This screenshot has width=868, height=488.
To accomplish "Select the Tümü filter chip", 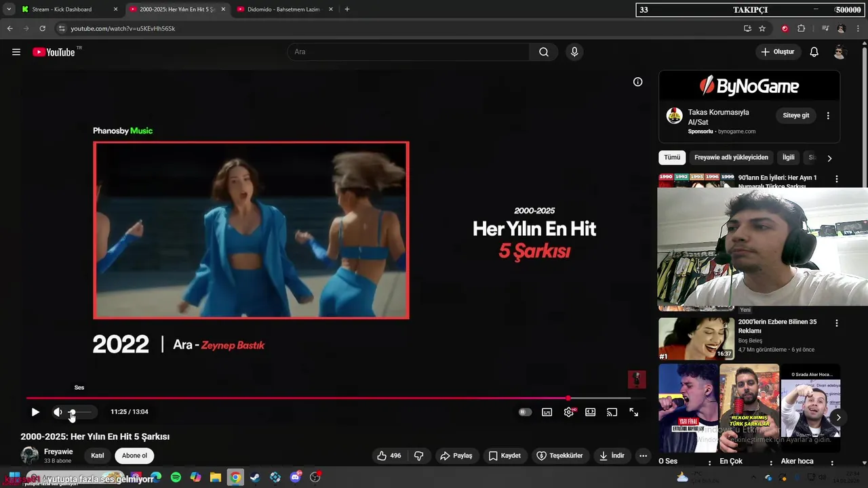I will [x=672, y=157].
